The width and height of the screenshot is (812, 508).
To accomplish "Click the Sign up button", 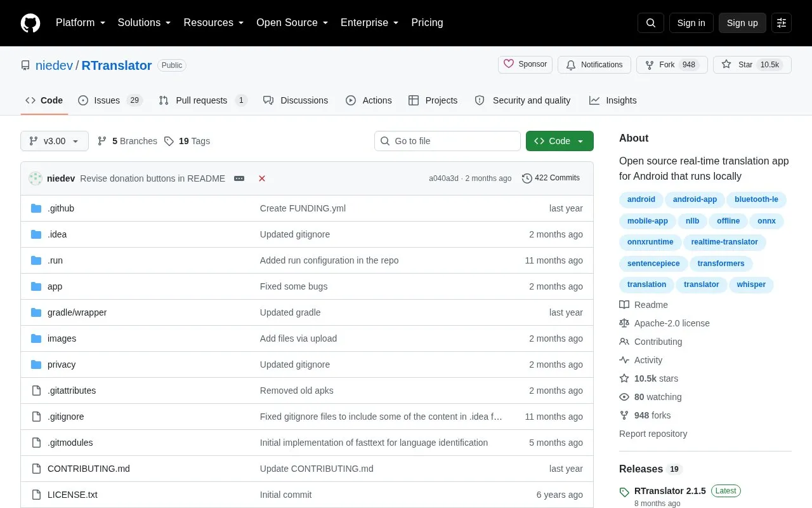I will coord(742,23).
